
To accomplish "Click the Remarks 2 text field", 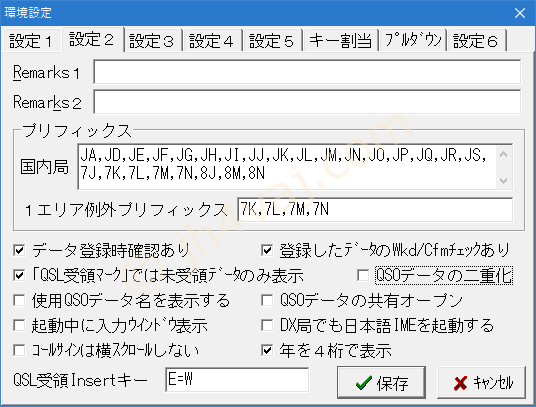I will click(x=307, y=102).
